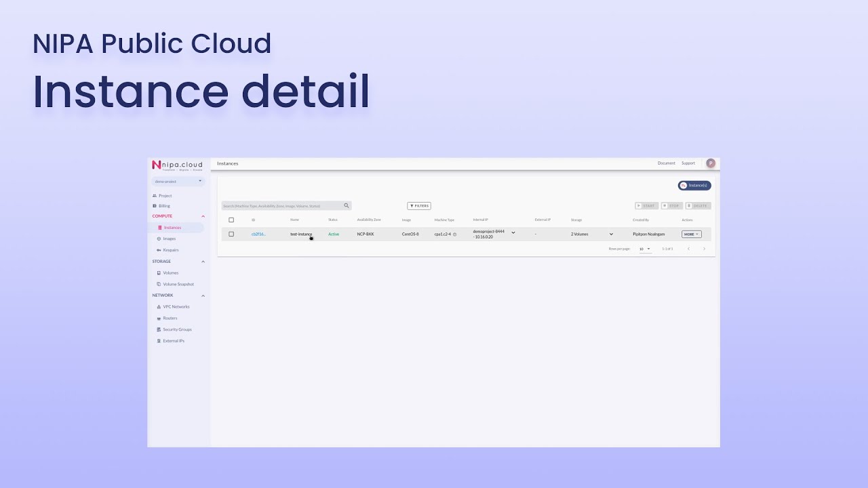Click the STOP button
The height and width of the screenshot is (488, 868).
pos(672,206)
